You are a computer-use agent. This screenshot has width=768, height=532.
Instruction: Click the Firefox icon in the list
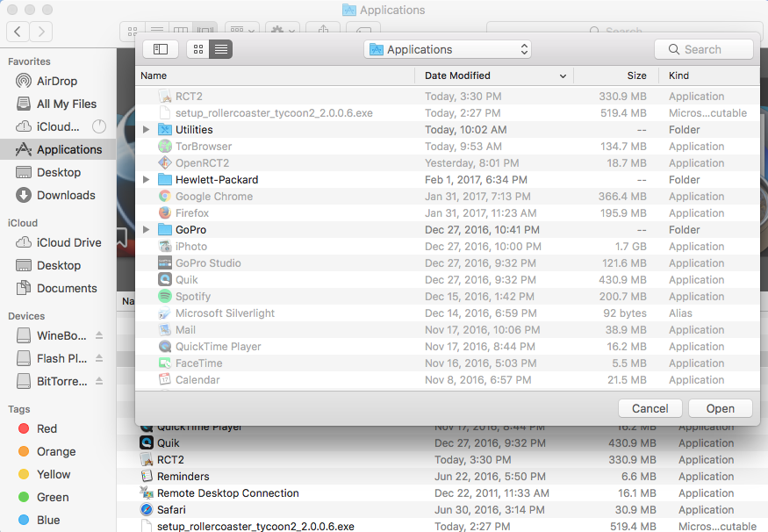click(165, 212)
